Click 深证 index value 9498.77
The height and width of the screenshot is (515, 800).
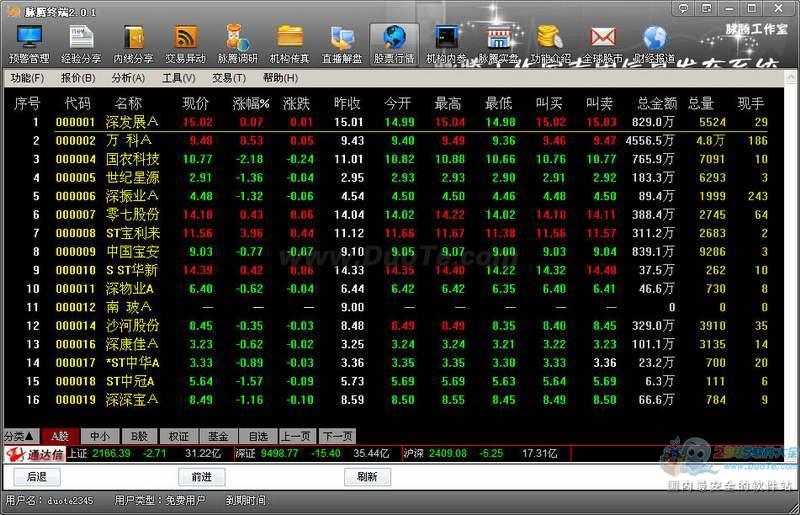pyautogui.click(x=280, y=453)
